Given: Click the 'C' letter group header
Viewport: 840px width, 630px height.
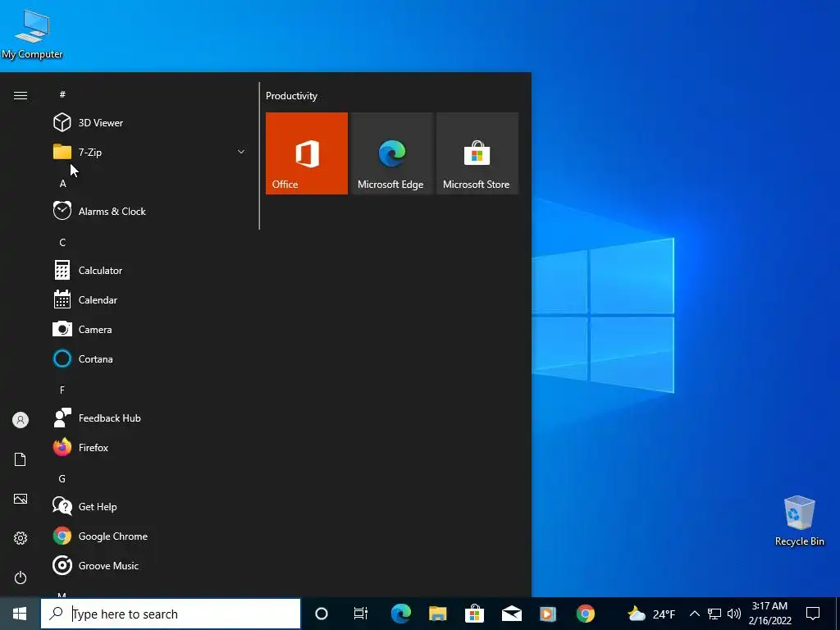Looking at the screenshot, I should pos(62,242).
